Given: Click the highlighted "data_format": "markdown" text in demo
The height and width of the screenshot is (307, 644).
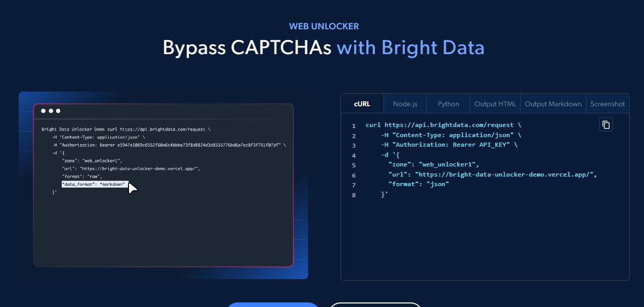Looking at the screenshot, I should click(94, 184).
